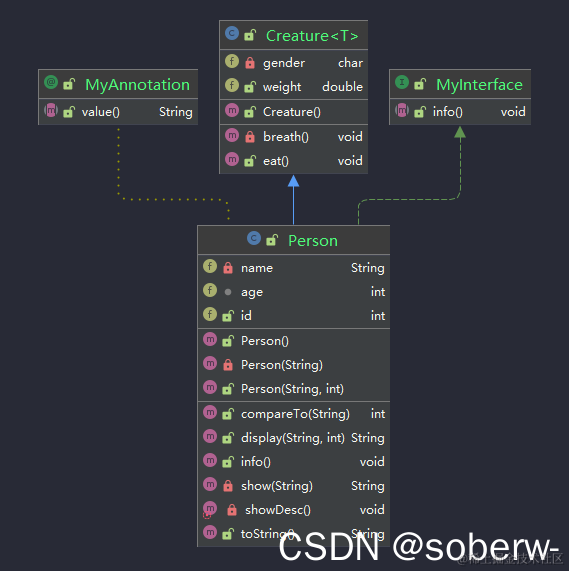Select the id field in Person
Image resolution: width=569 pixels, height=571 pixels.
[x=294, y=316]
